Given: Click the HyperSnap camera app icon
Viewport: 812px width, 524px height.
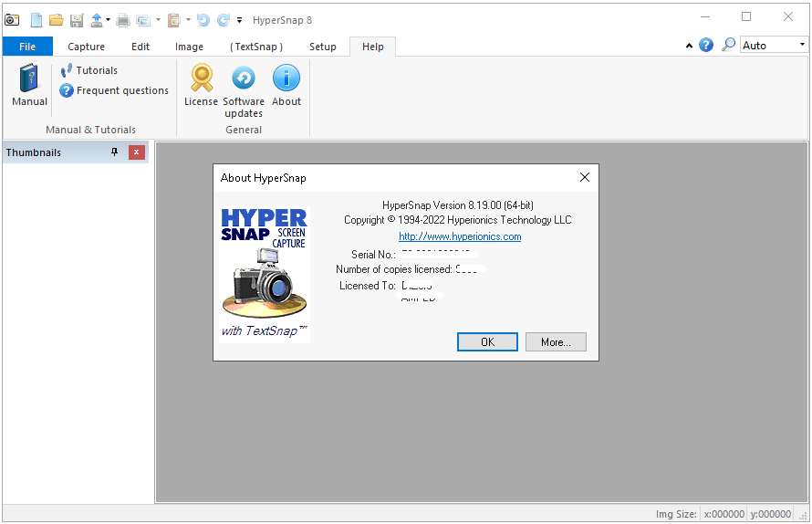Looking at the screenshot, I should [x=12, y=20].
